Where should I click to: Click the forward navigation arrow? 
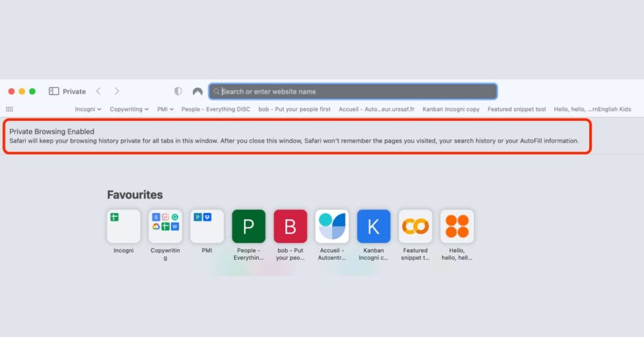pyautogui.click(x=116, y=91)
